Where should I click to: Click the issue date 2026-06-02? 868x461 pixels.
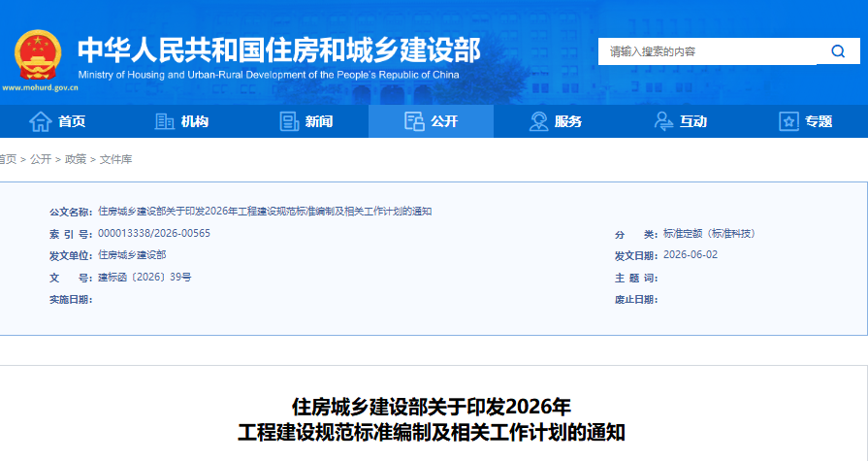click(691, 255)
